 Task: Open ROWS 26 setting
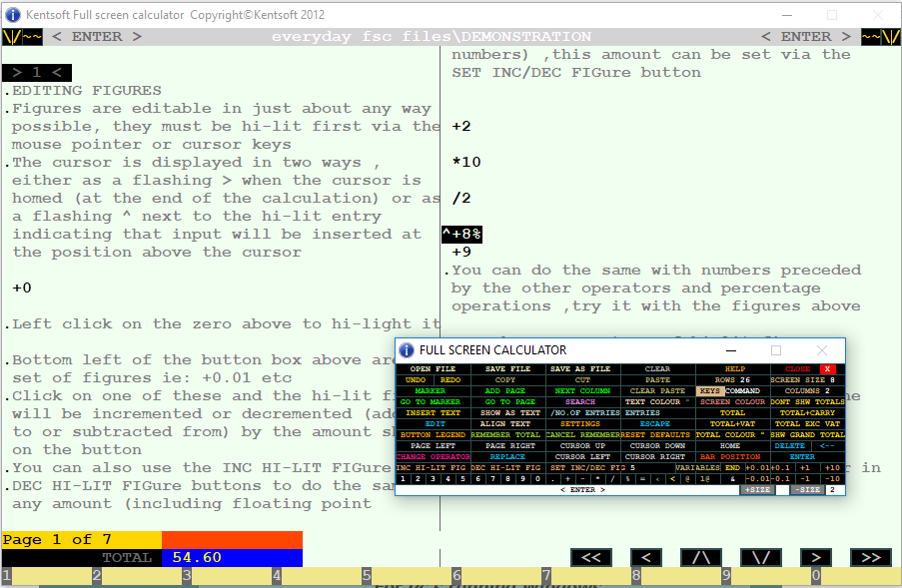tap(733, 380)
